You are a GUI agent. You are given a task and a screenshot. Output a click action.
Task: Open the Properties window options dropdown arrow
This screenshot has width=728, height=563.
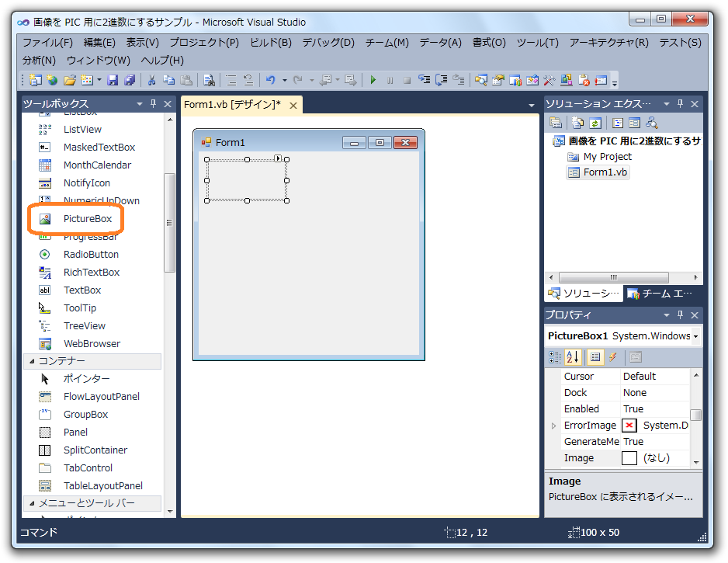666,315
